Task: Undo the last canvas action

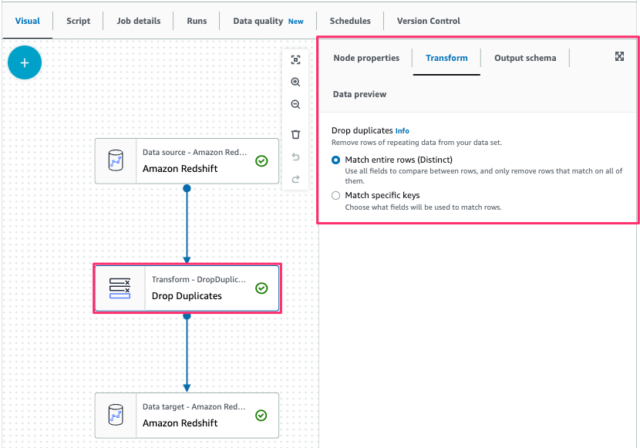Action: pos(296,157)
